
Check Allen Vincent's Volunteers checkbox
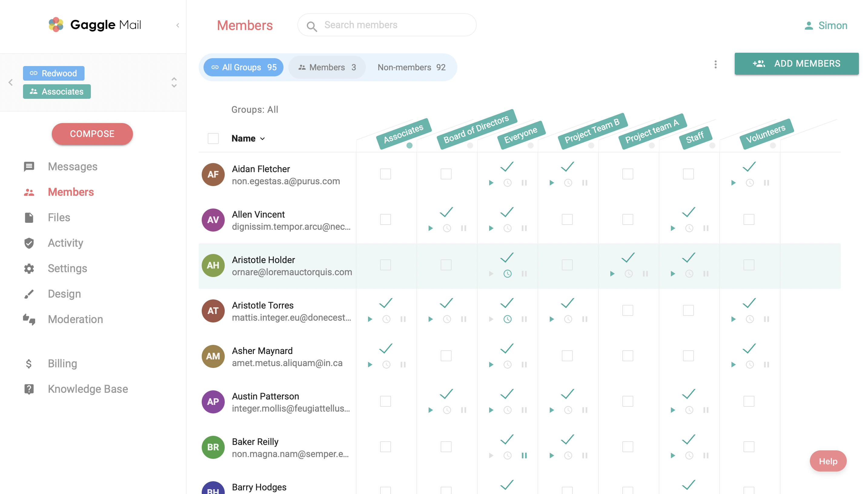tap(749, 219)
